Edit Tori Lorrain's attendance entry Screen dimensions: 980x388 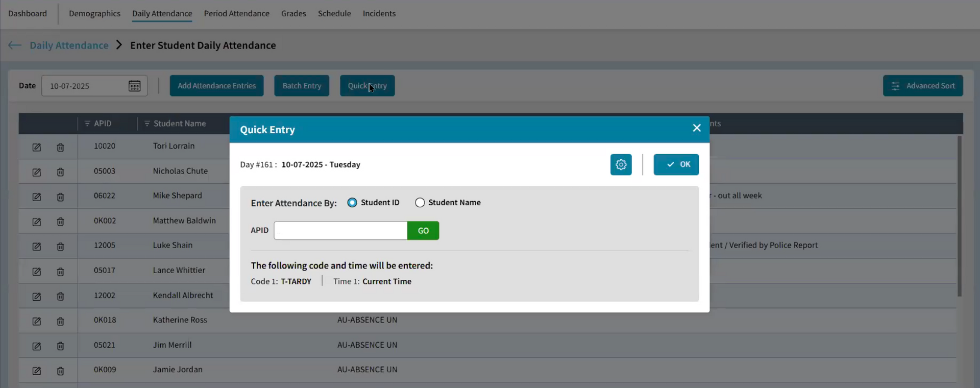click(36, 148)
